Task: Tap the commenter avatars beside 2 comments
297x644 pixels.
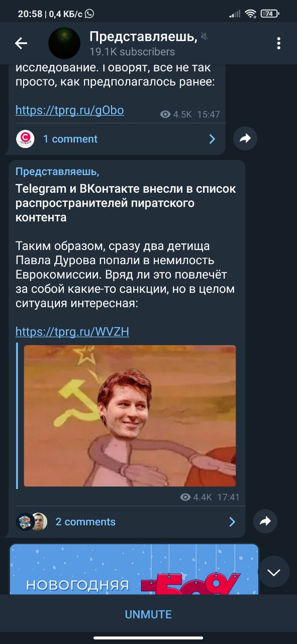Action: click(32, 522)
